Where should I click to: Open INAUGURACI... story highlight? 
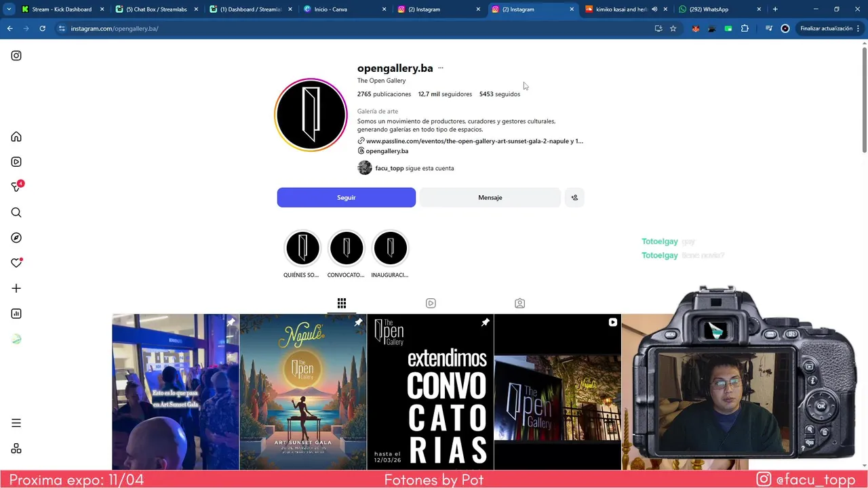point(390,254)
